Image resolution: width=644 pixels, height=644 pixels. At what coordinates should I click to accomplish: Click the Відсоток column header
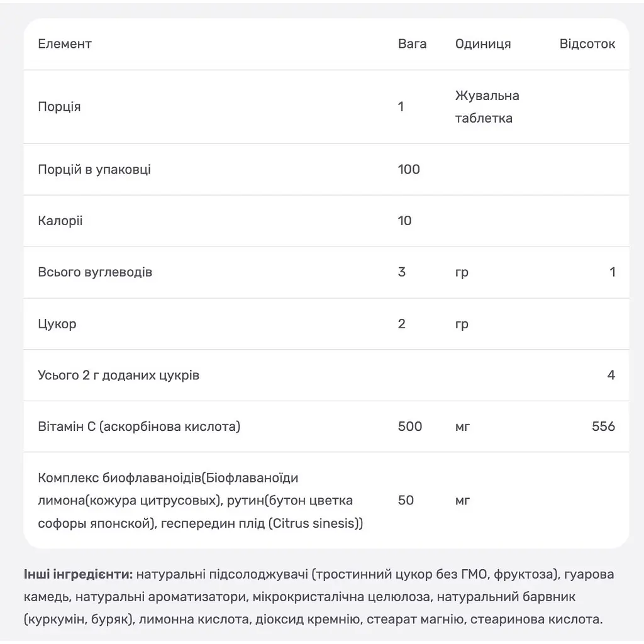click(587, 44)
